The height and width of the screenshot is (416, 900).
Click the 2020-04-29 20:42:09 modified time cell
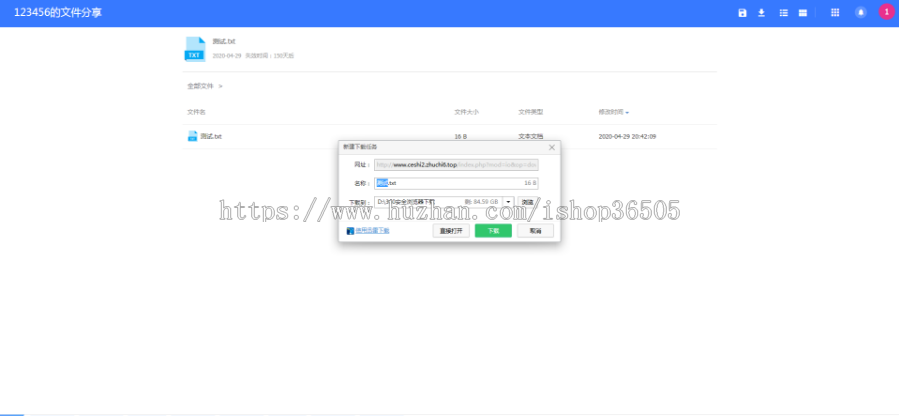point(627,137)
